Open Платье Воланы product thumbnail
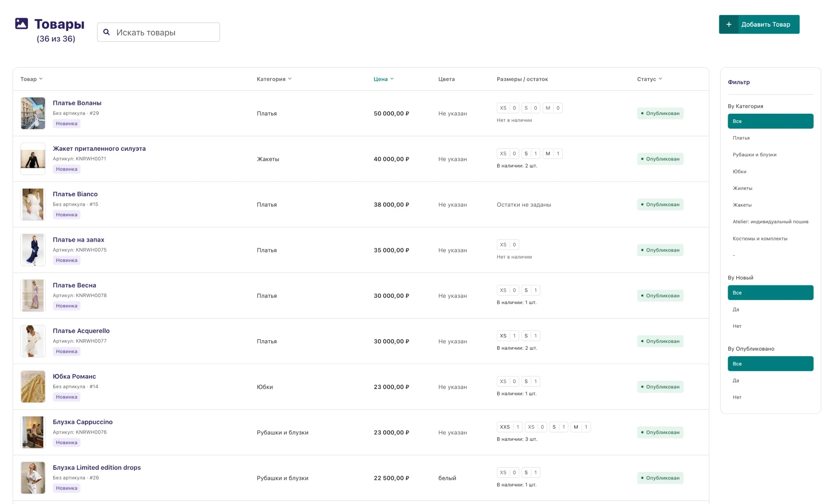 tap(33, 113)
